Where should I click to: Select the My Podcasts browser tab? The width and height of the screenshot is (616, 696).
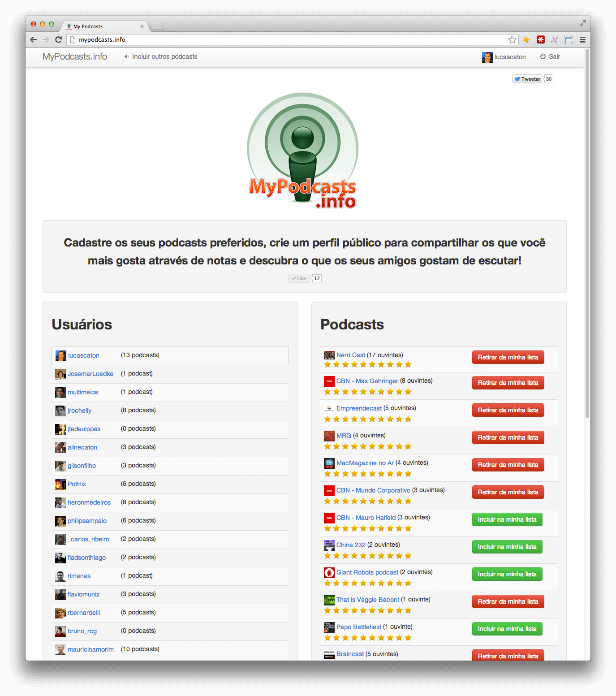pyautogui.click(x=104, y=26)
